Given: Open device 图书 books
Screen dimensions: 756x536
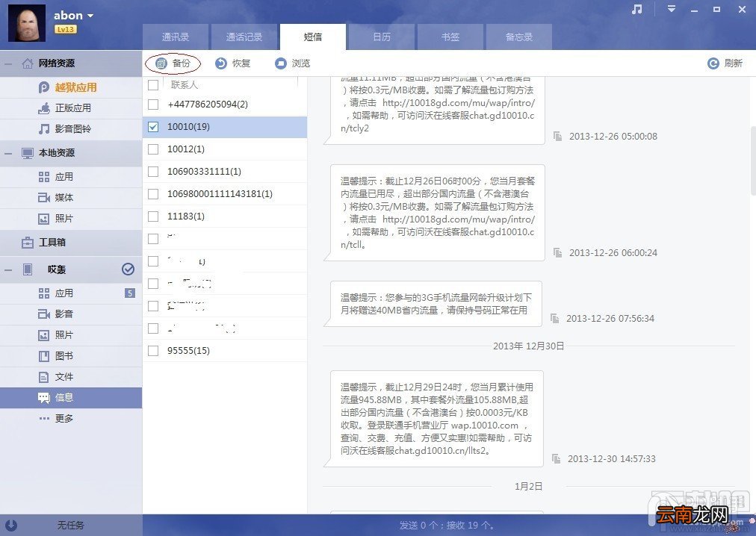Looking at the screenshot, I should pyautogui.click(x=71, y=356).
